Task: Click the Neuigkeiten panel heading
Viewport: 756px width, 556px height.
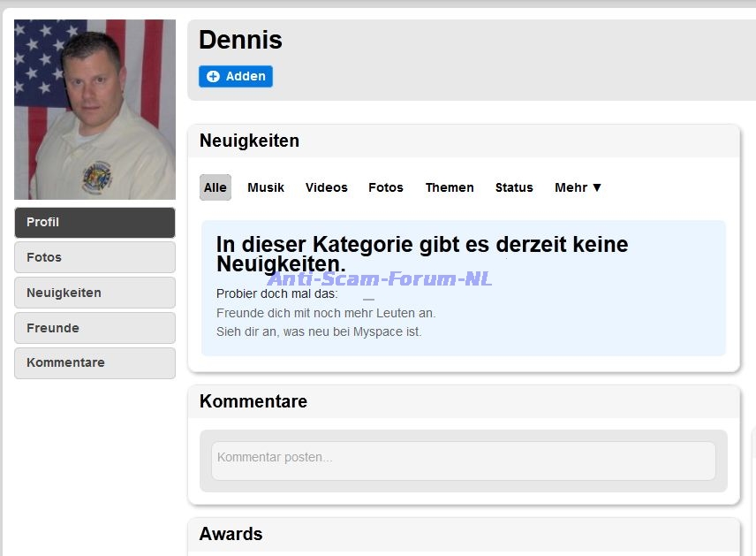Action: (x=249, y=141)
